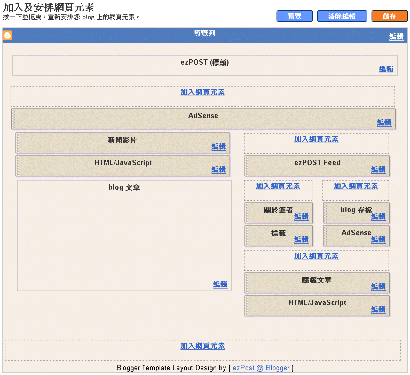Add a page element below the small AdSense widget

[316, 256]
